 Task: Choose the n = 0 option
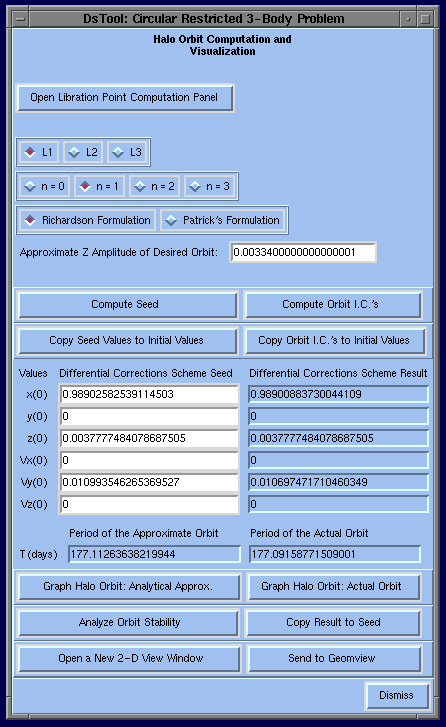point(45,186)
